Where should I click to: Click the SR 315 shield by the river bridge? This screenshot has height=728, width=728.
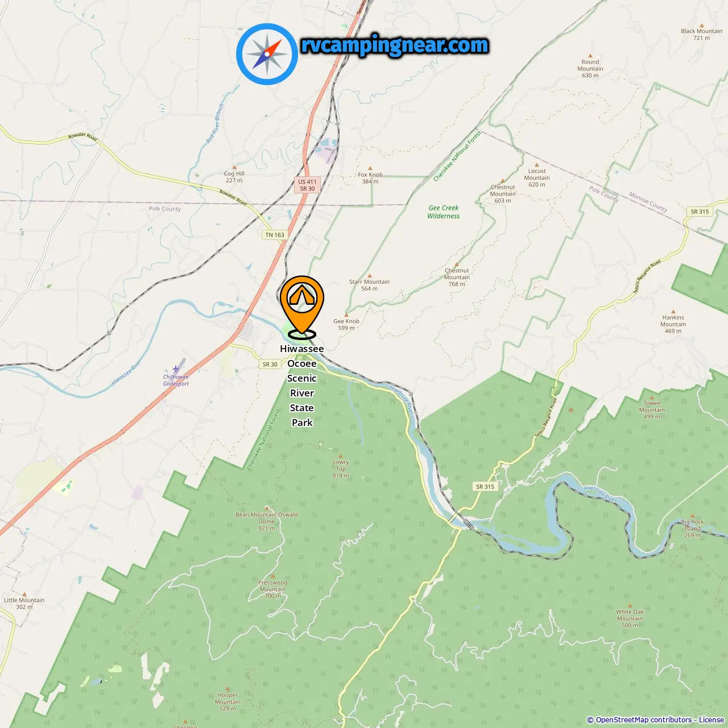[485, 487]
